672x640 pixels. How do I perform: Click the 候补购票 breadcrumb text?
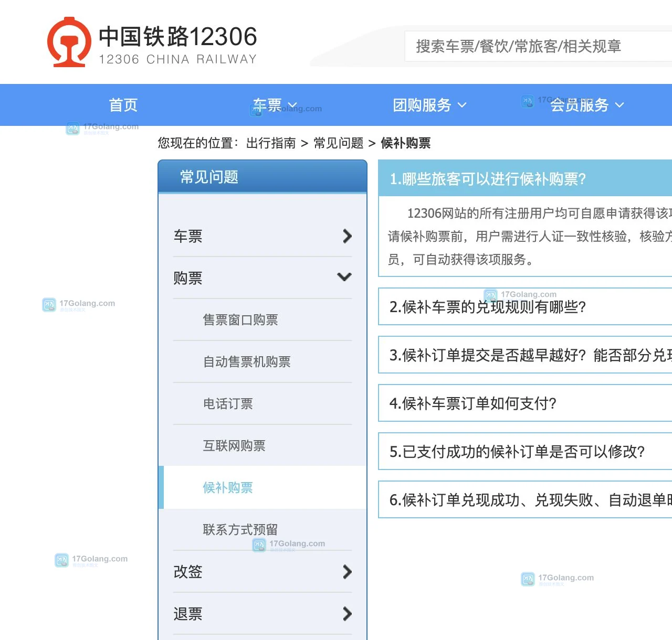[x=406, y=143]
